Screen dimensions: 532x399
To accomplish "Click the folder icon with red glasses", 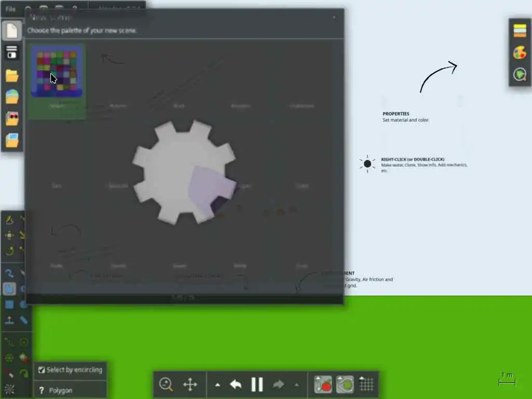I will point(12,119).
